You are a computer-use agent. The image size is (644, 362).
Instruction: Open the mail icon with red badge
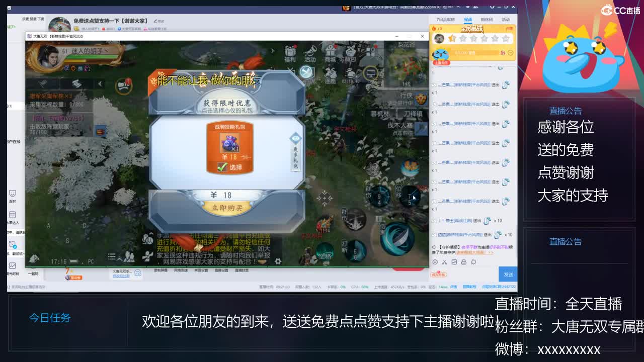[124, 85]
